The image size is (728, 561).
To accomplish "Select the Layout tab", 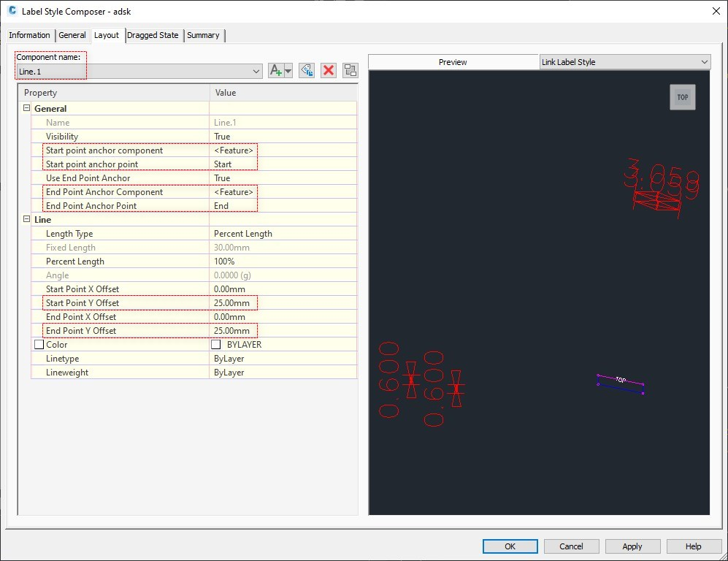I will tap(107, 35).
